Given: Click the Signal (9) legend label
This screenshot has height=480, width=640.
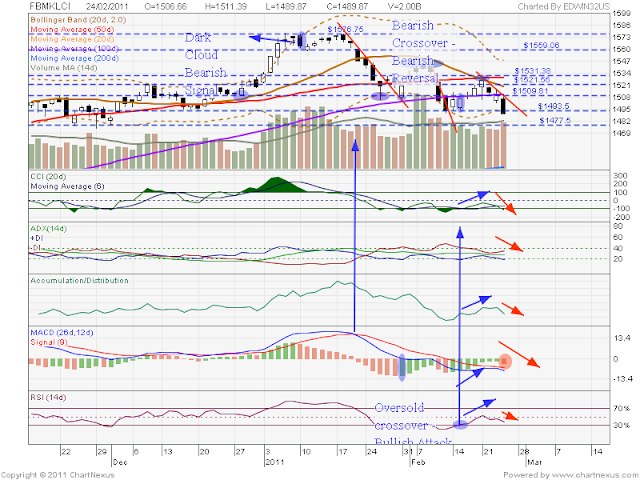Looking at the screenshot, I should coord(49,342).
